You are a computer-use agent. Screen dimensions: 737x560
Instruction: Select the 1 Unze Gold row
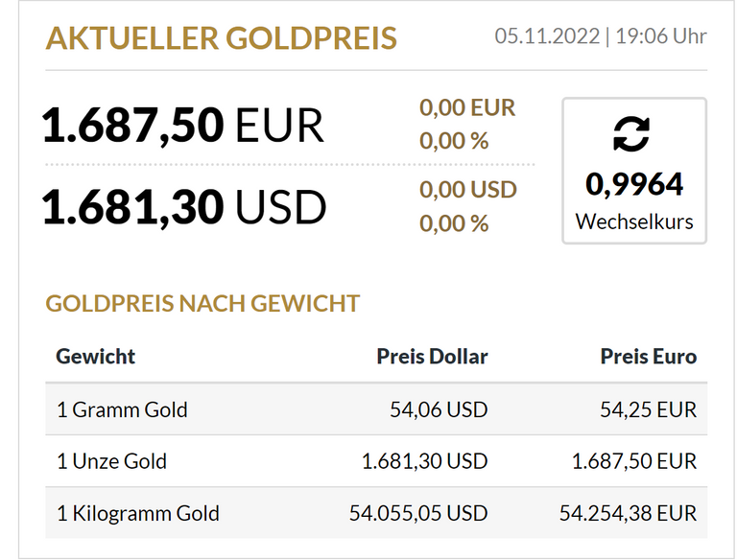(376, 461)
